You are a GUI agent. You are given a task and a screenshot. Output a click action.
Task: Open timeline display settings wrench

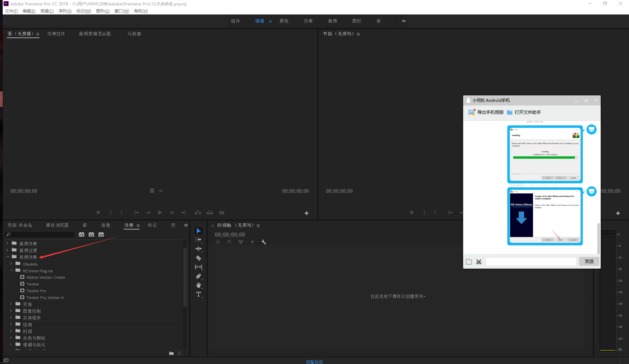point(264,242)
